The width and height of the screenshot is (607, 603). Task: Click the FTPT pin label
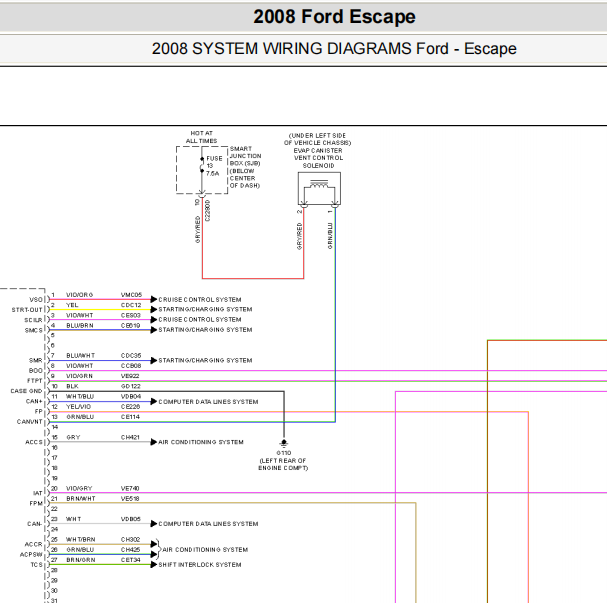coord(34,381)
